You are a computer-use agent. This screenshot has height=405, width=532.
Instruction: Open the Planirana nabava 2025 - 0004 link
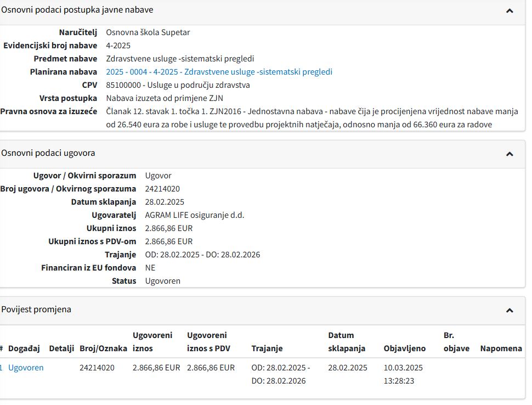click(219, 72)
